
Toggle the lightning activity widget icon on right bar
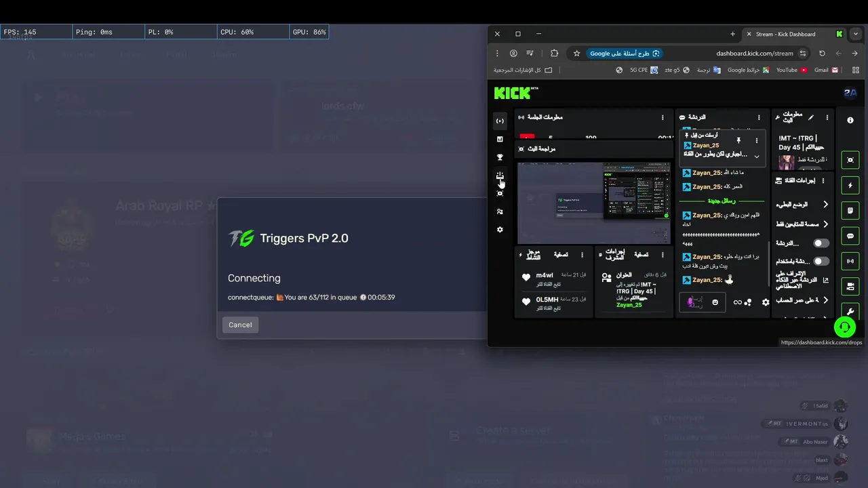point(850,185)
